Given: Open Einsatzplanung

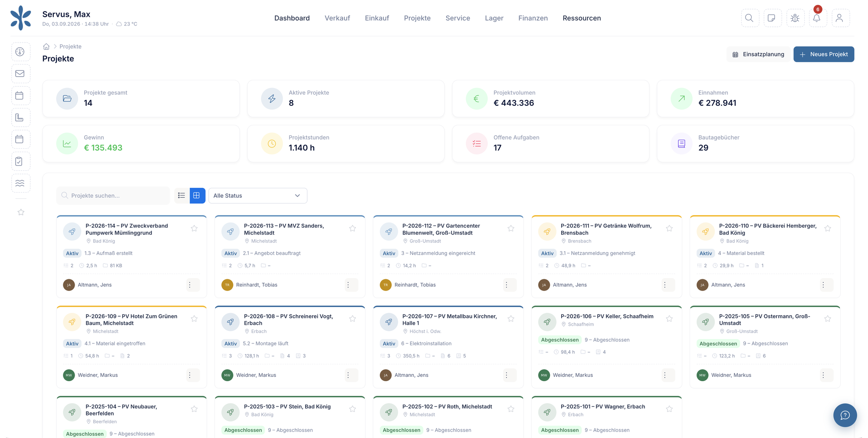Looking at the screenshot, I should [x=758, y=54].
